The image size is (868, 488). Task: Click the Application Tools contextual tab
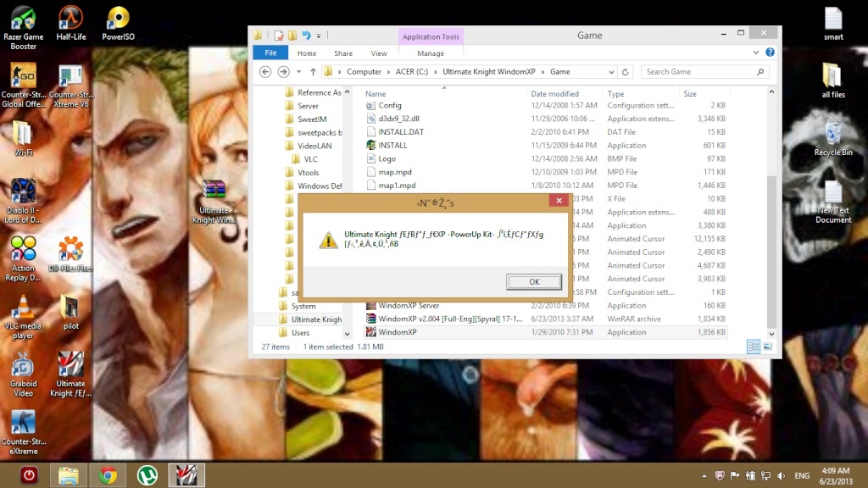[x=431, y=36]
